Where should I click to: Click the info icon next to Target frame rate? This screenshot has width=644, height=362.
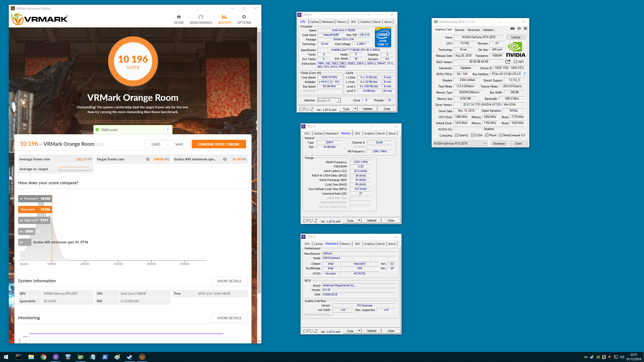point(148,159)
